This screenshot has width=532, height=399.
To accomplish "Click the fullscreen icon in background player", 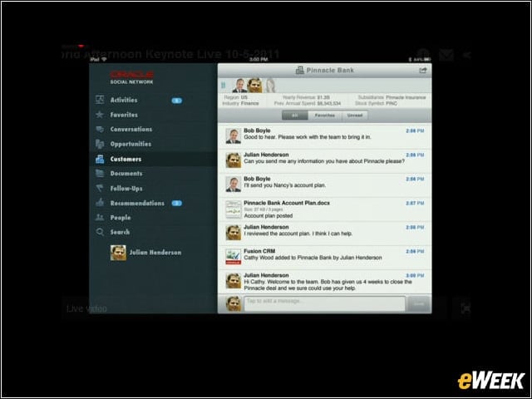I will tap(465, 308).
